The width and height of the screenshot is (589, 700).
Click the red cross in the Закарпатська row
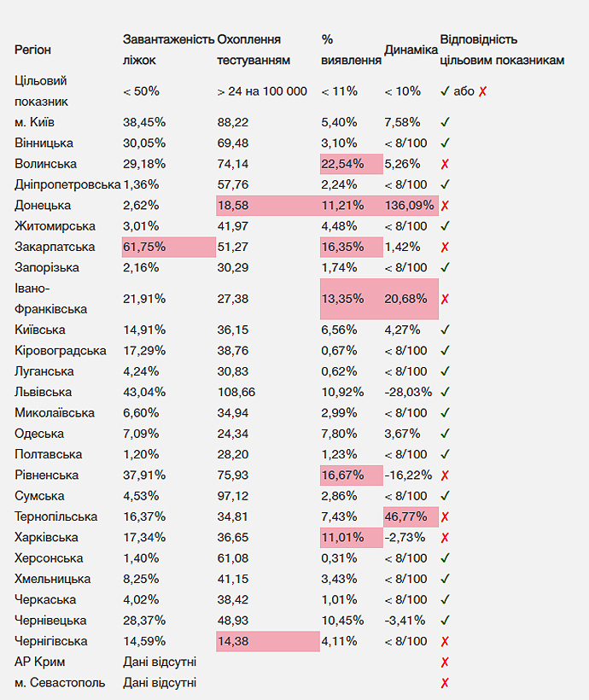point(445,248)
